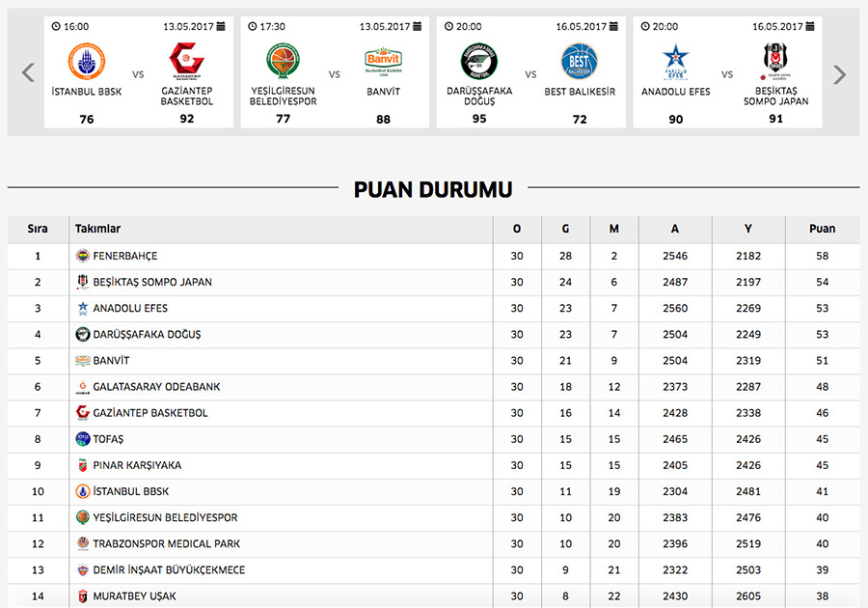Click Beşiktaş crest in standings row 2
The height and width of the screenshot is (608, 868).
pyautogui.click(x=83, y=282)
